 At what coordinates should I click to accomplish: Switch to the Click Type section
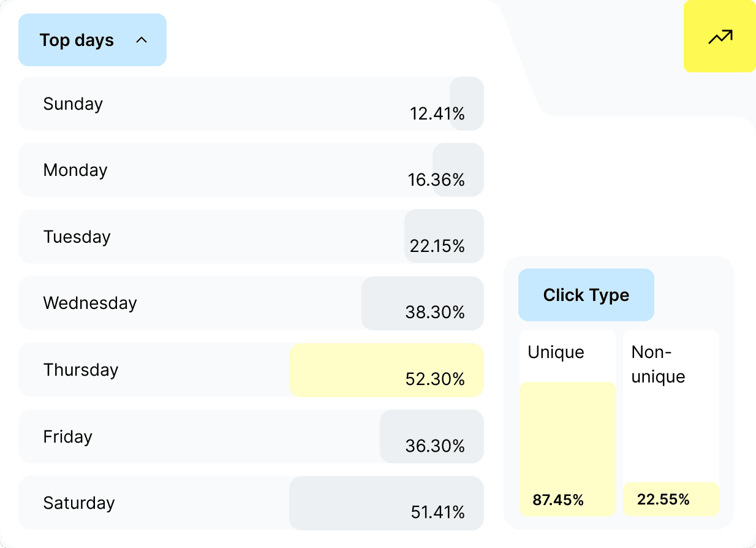(x=586, y=295)
